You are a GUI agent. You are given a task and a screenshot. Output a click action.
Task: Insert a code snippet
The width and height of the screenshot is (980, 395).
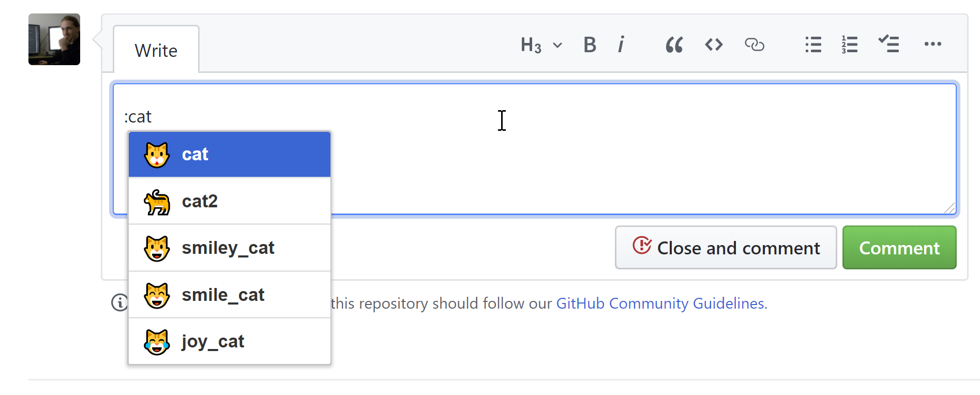click(713, 45)
